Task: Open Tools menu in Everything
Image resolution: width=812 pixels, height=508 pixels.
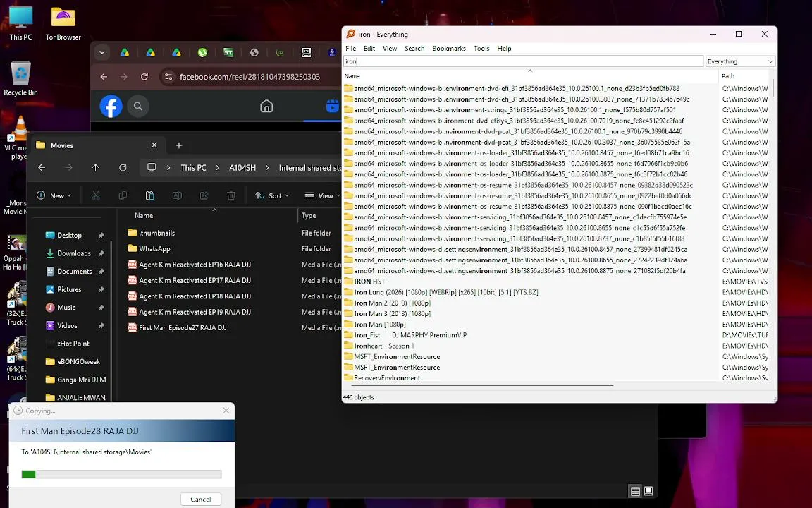Action: click(x=481, y=48)
